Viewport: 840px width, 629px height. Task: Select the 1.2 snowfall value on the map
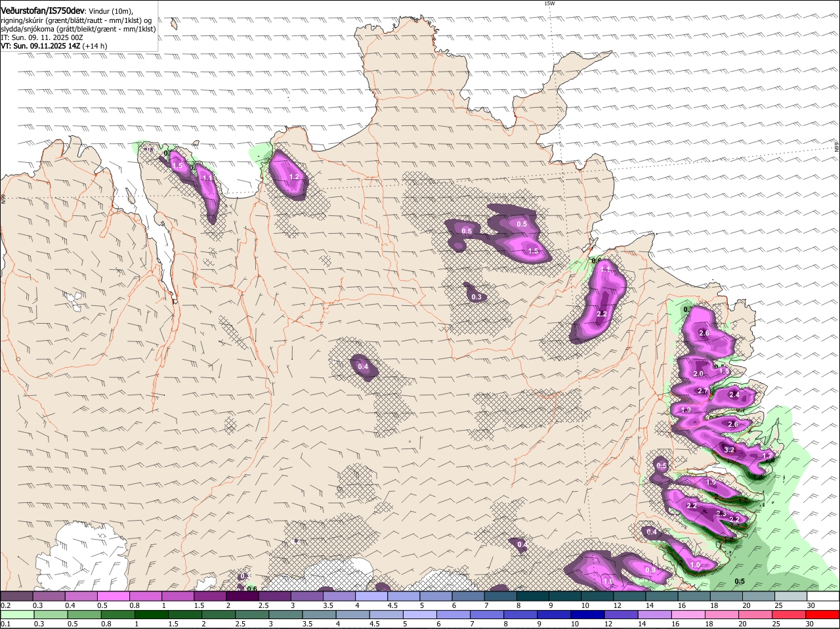click(295, 177)
